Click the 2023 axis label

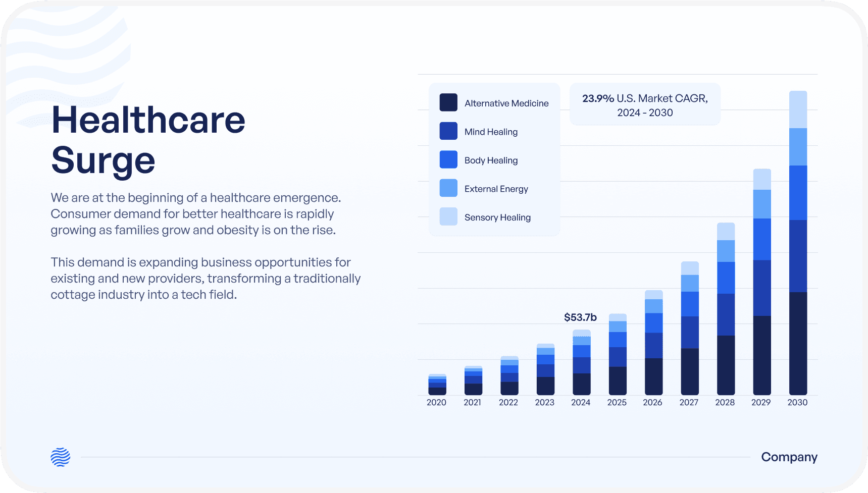pos(544,402)
